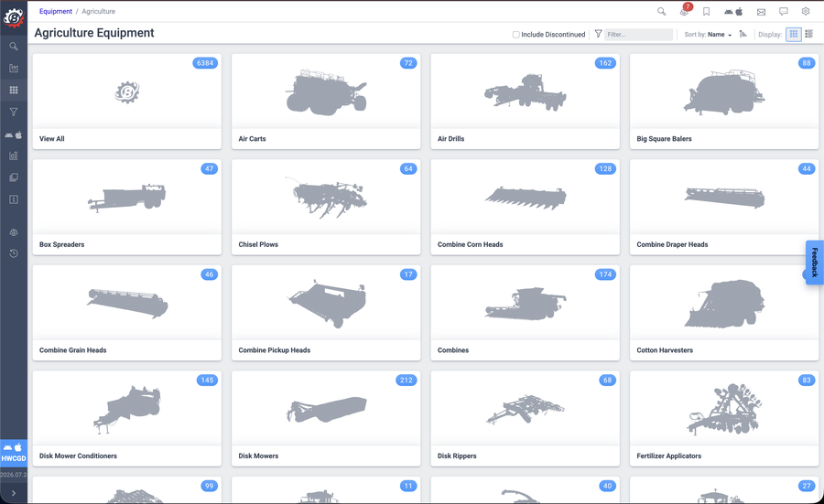Viewport: 824px width, 504px height.
Task: Click the 162 count badge
Action: coord(605,63)
